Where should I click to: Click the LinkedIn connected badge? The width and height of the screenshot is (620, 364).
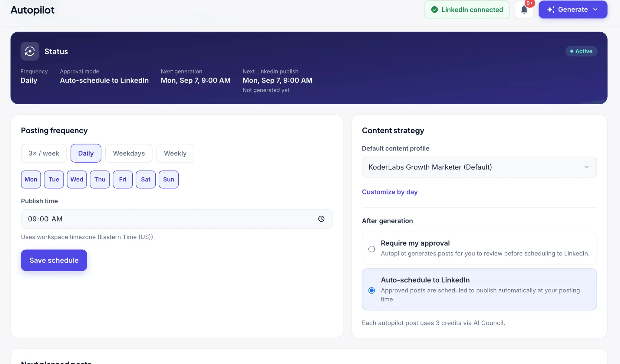(x=467, y=10)
